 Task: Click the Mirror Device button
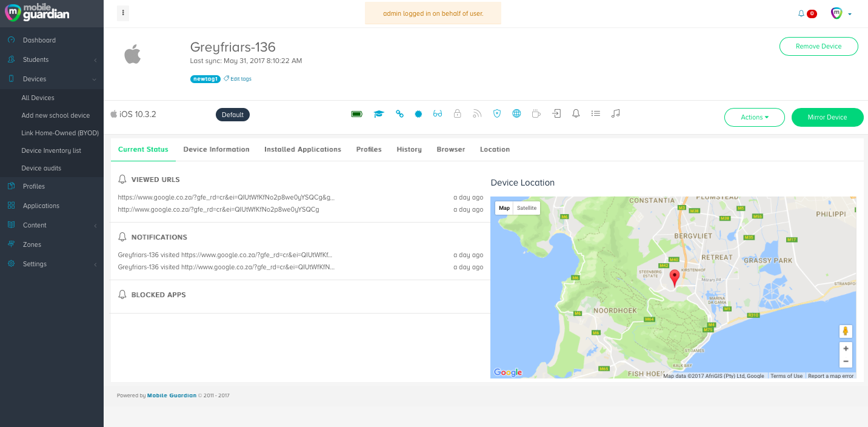(827, 117)
